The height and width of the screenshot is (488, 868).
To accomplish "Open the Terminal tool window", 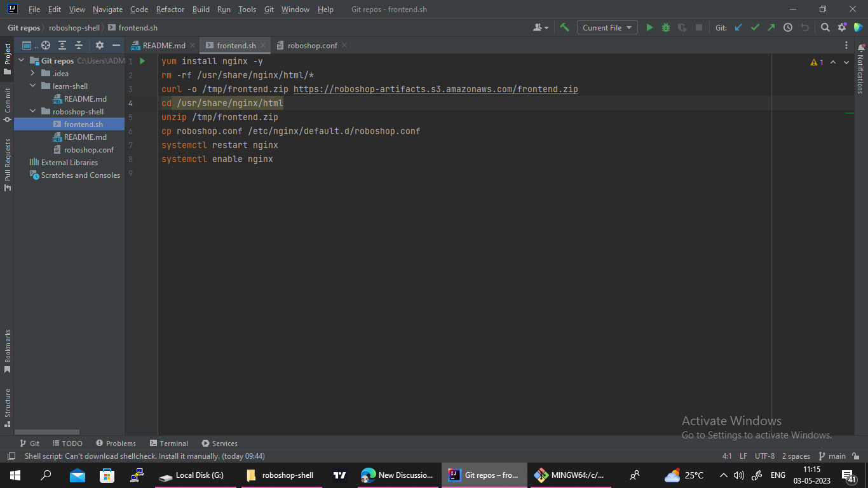I will (x=168, y=443).
